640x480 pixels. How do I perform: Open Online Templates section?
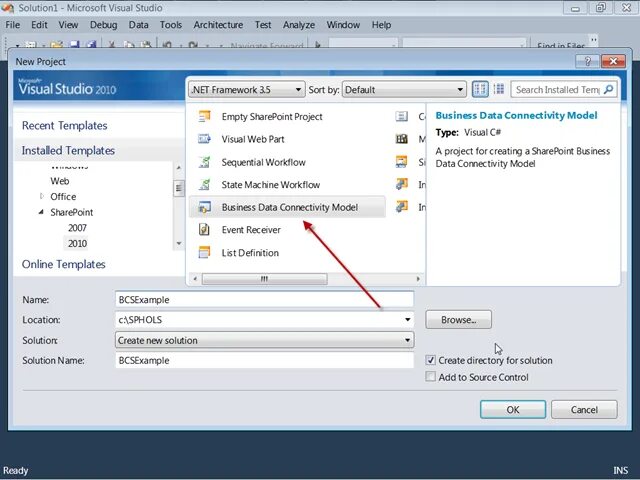point(63,264)
